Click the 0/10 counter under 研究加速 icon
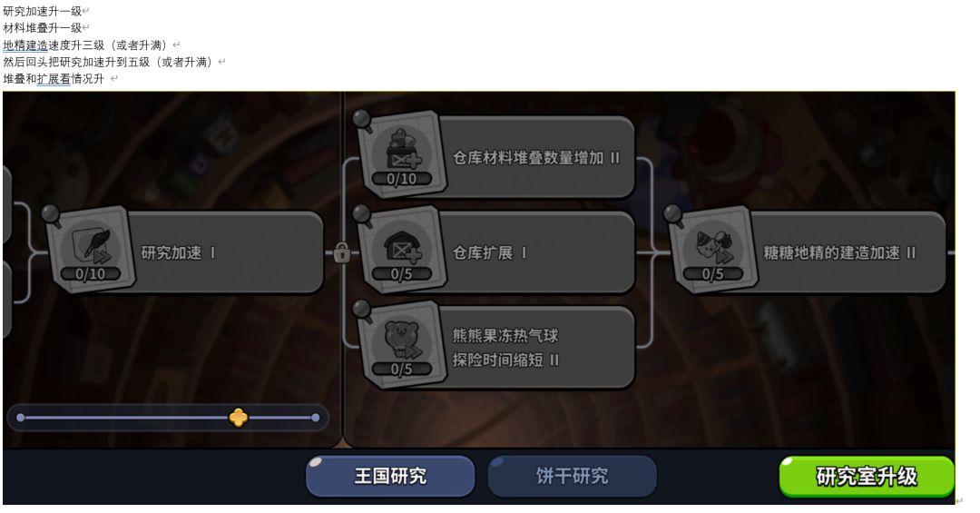Screen dimensions: 980x513 [91, 274]
